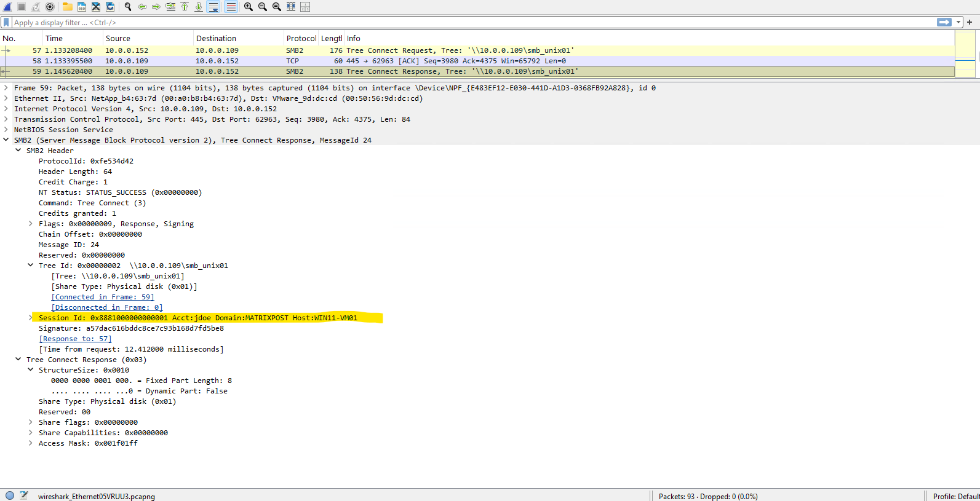Select the Command: Tree Connect (3) line

click(x=92, y=203)
